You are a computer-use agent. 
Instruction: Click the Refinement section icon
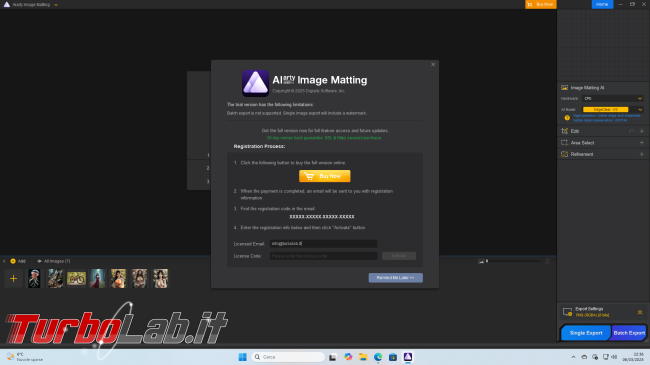pos(564,154)
